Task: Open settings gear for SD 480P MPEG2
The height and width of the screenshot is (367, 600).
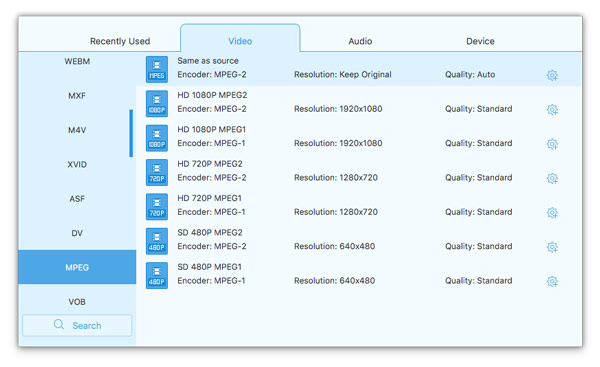Action: 552,247
